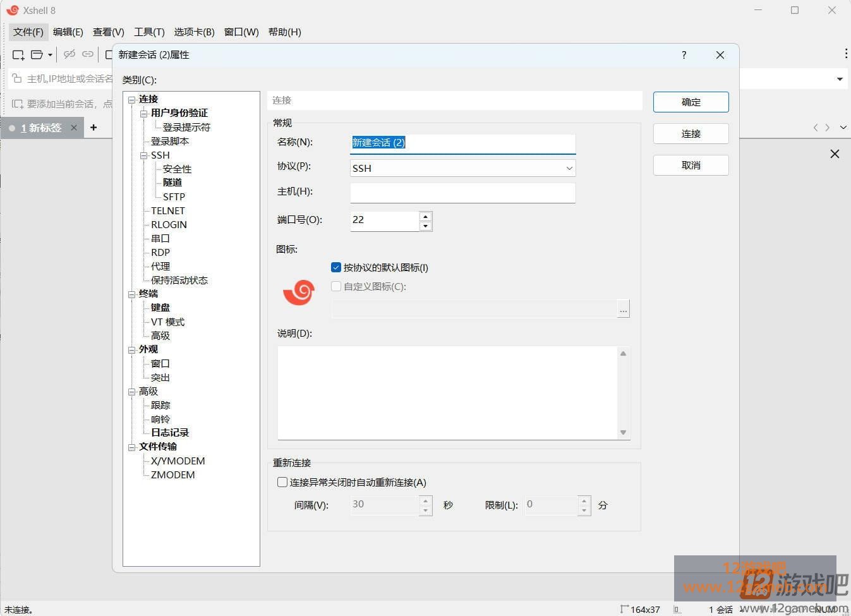Select 登录脚本 in the category tree
Screen dimensions: 851x616
(x=170, y=141)
